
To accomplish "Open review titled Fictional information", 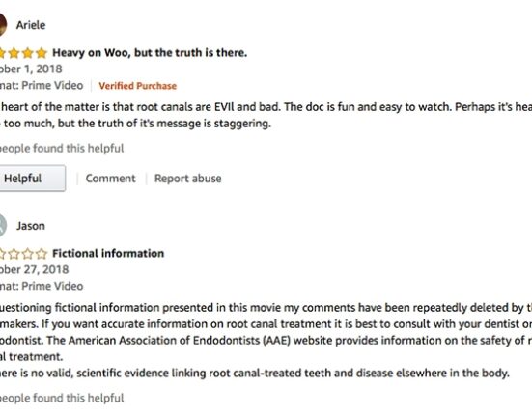I will 108,253.
